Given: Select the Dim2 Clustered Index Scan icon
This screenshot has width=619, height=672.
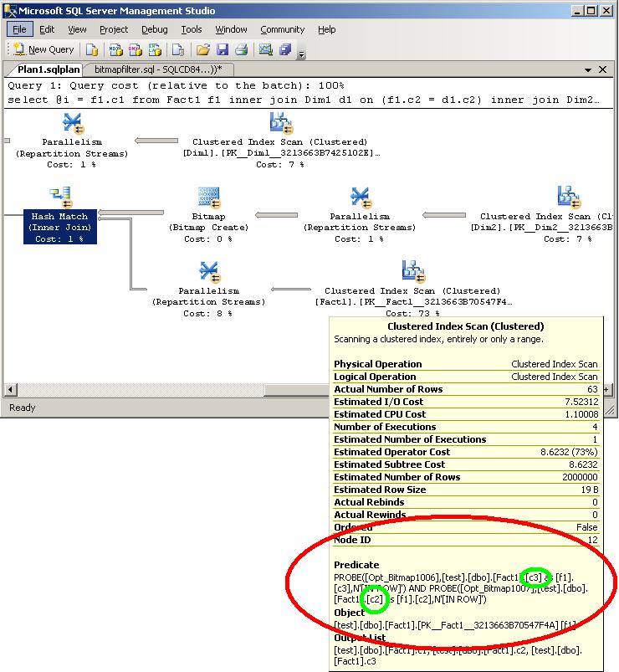Looking at the screenshot, I should (x=569, y=197).
